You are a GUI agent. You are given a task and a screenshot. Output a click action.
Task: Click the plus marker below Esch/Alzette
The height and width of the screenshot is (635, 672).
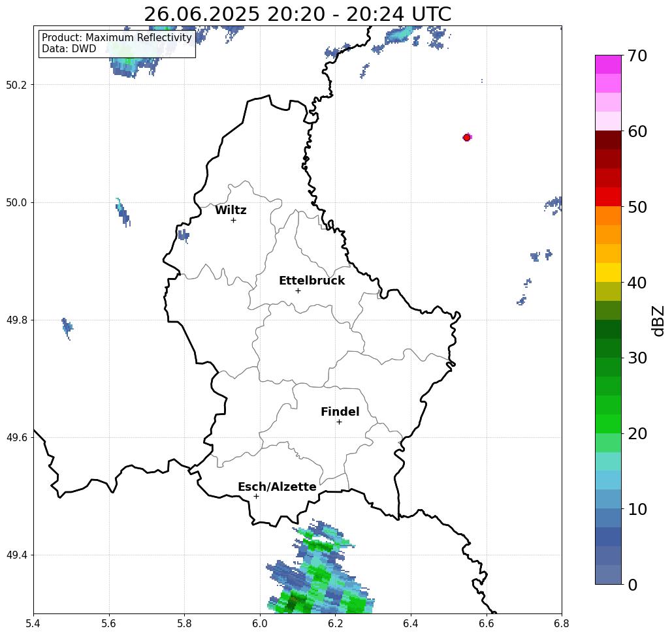256,496
